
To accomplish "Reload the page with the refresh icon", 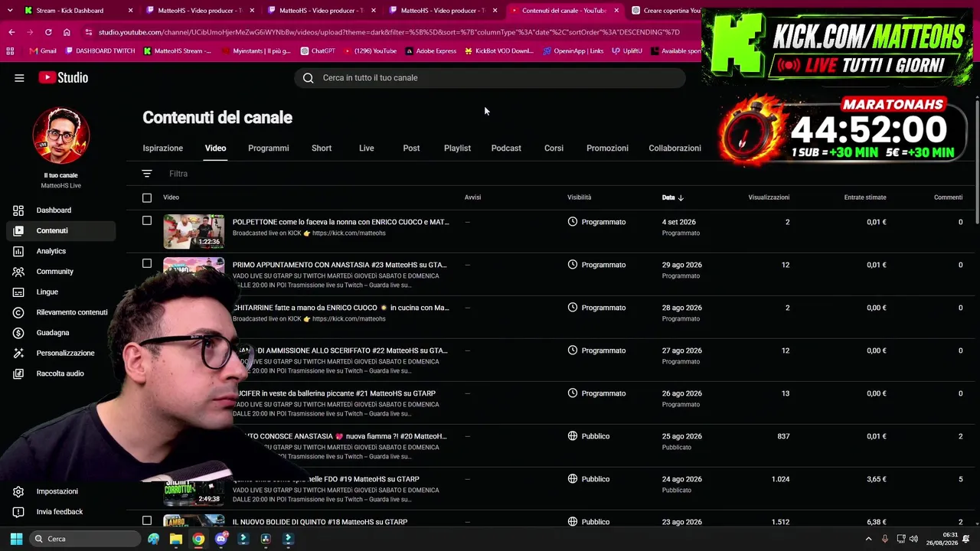I will point(48,32).
